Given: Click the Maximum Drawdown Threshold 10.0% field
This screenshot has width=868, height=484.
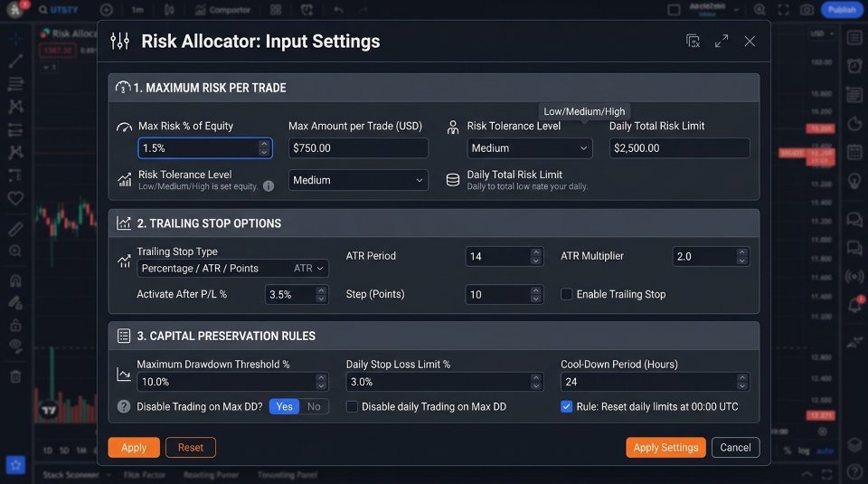Looking at the screenshot, I should tap(232, 382).
